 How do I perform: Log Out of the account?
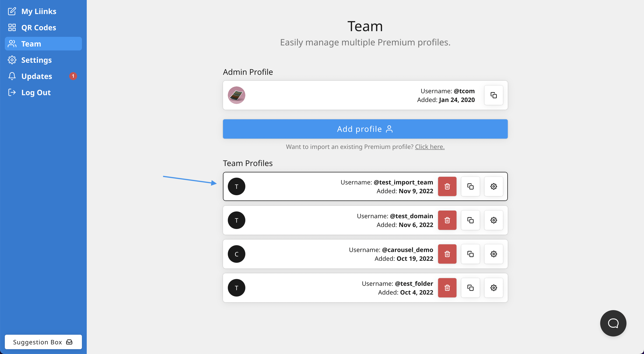[36, 92]
